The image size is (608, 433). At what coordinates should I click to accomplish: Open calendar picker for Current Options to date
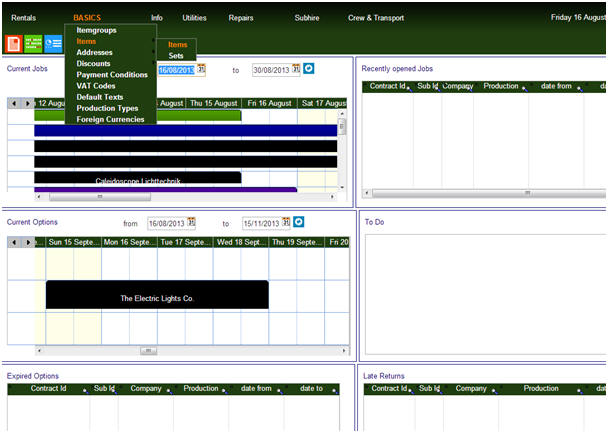[x=286, y=222]
